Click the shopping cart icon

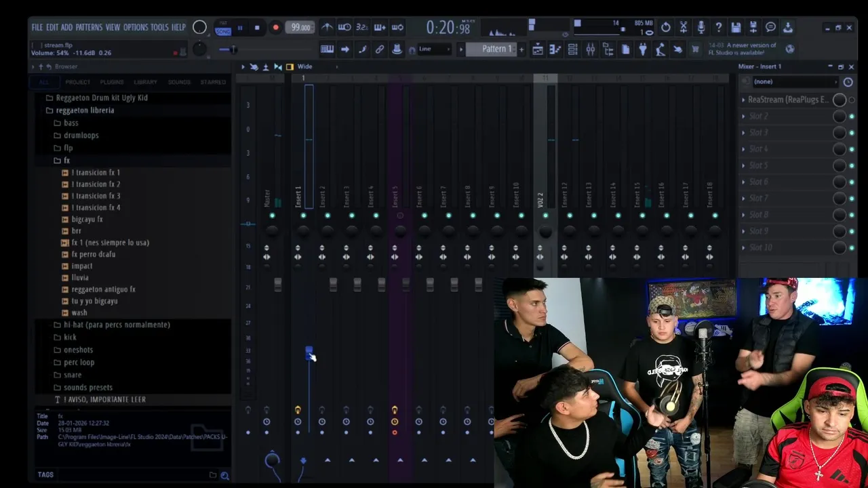(695, 49)
